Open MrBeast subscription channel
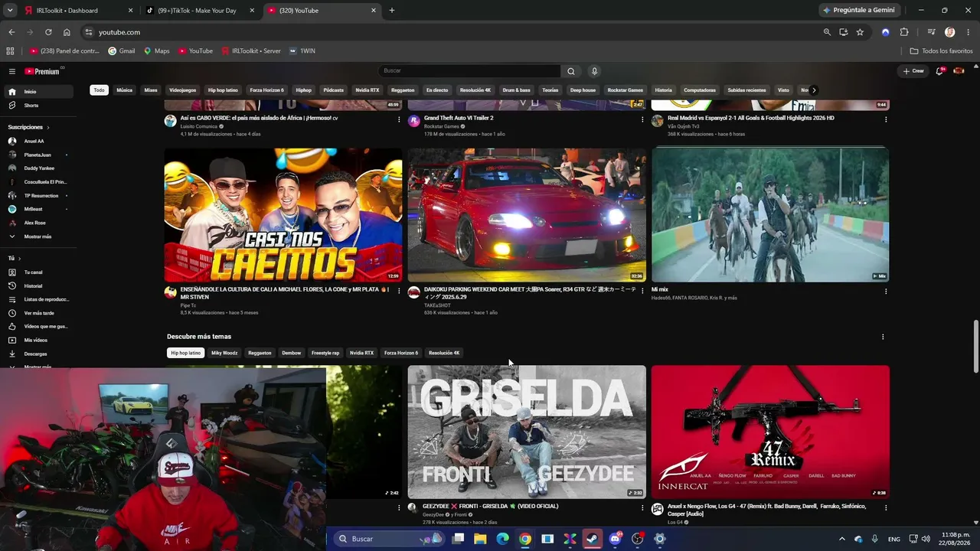Screen dimensions: 980x551 point(40,209)
